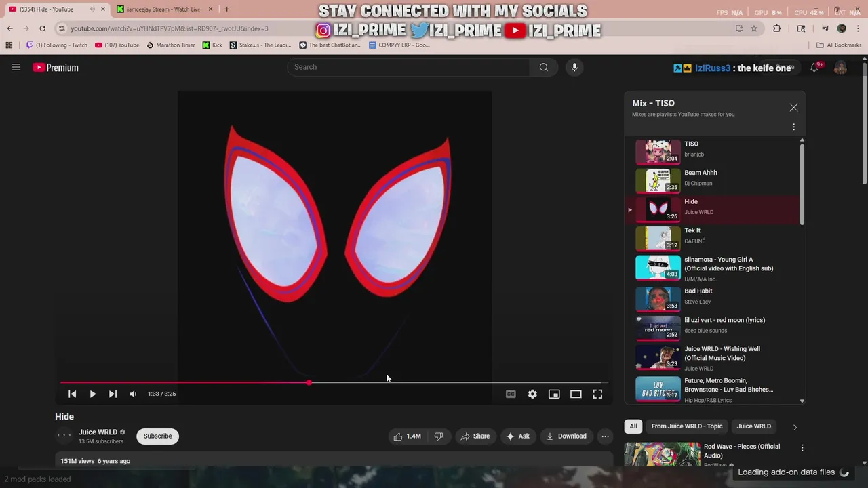Open the notifications bell
868x488 pixels.
point(815,67)
